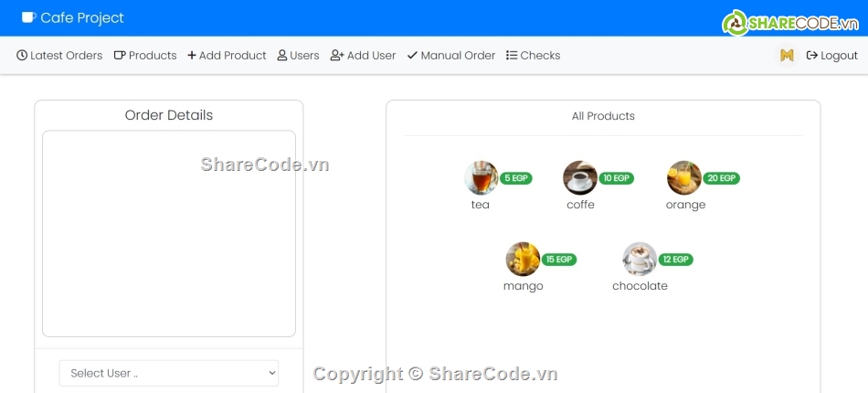Navigate to the Users page
Viewport: 868px width, 393px height.
pos(299,56)
